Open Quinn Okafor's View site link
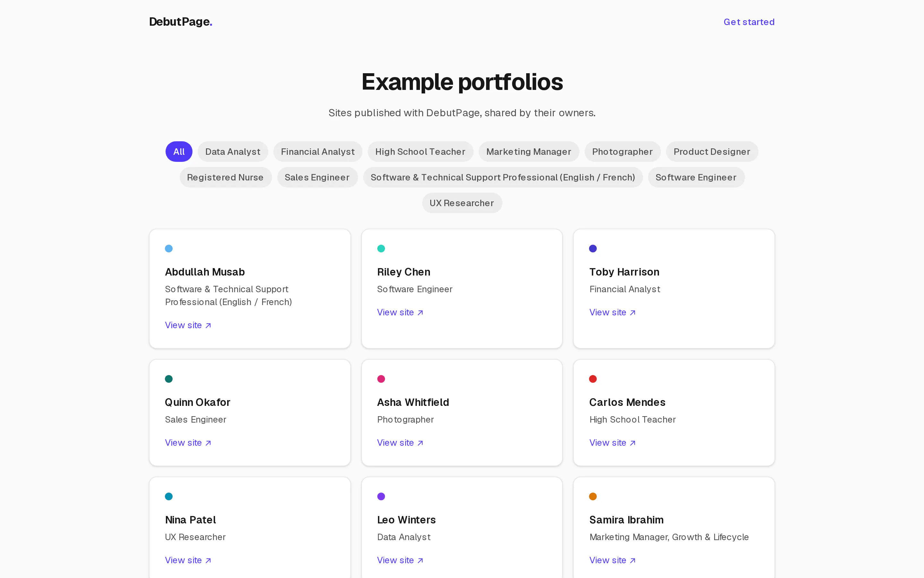 click(x=188, y=443)
